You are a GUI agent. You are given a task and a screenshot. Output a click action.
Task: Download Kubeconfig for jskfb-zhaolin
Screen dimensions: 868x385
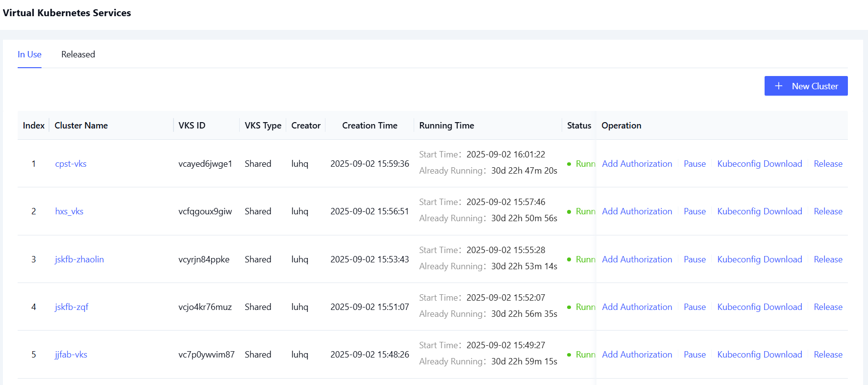coord(759,259)
